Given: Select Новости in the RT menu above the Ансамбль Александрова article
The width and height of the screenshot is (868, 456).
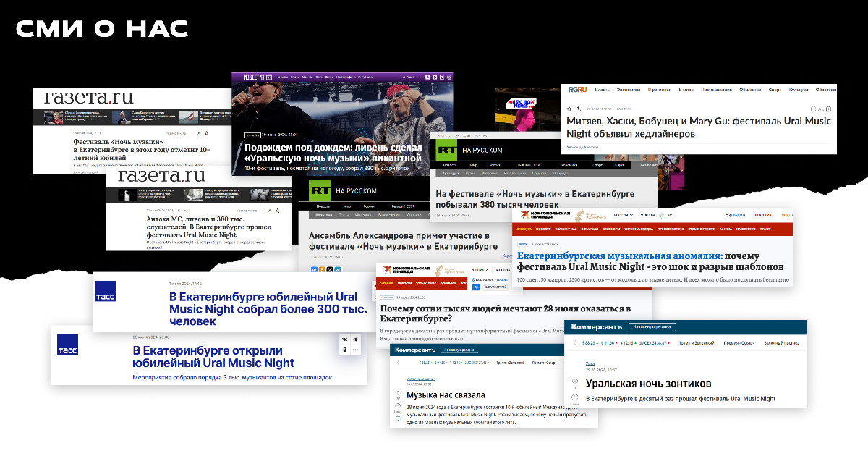Looking at the screenshot, I should click(322, 206).
